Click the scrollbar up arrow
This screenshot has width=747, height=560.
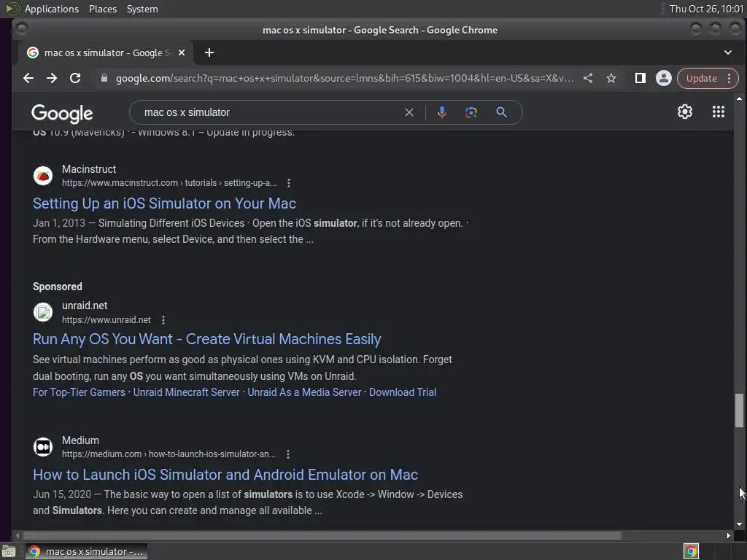coord(739,98)
